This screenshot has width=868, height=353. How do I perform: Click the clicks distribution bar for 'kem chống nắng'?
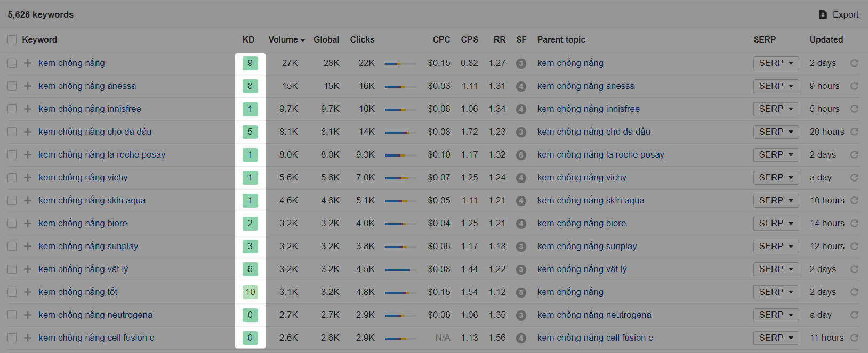coord(401,63)
